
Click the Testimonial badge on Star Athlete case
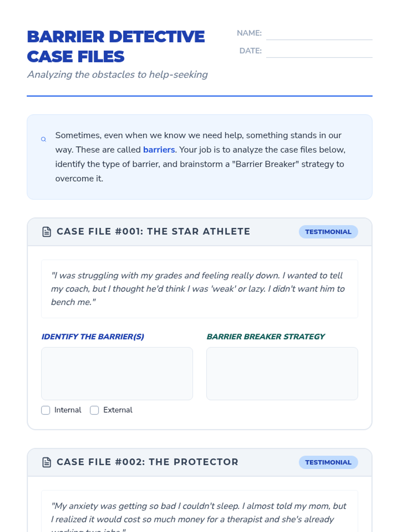[328, 232]
